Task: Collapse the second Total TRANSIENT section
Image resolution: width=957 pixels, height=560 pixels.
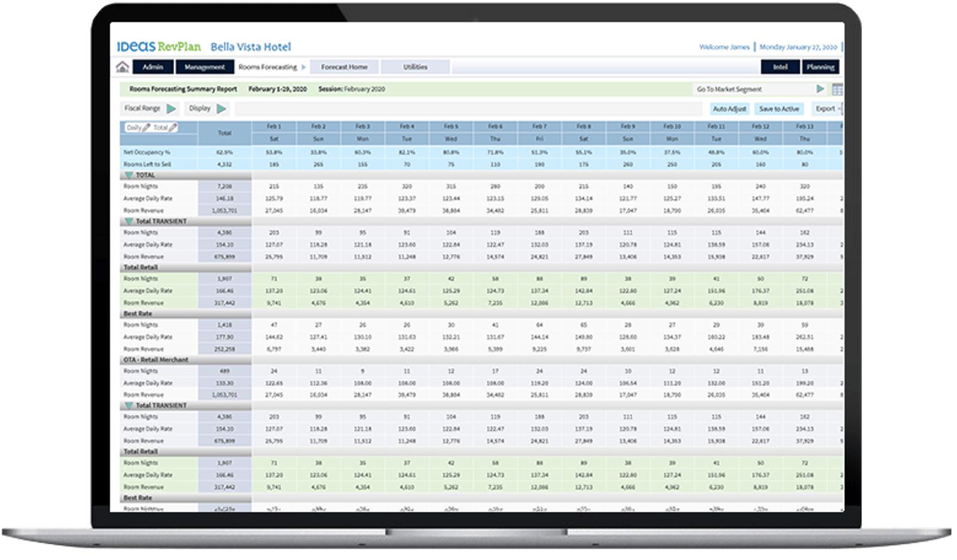Action: pos(129,405)
